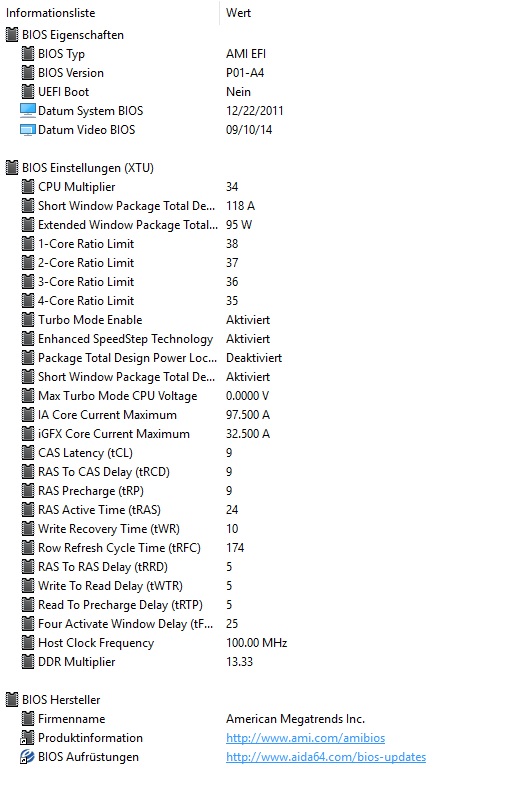Click the icon beside Firmenname
Image resolution: width=509 pixels, height=800 pixels.
28,718
